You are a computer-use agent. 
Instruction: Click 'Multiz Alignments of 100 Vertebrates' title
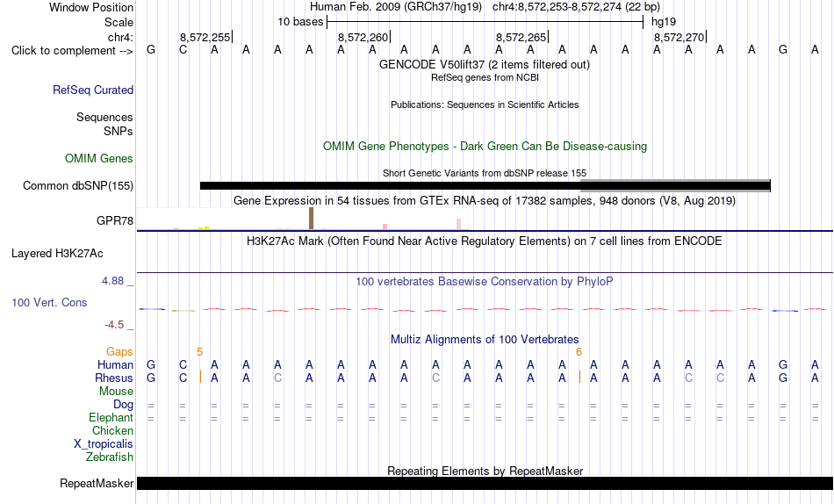pyautogui.click(x=485, y=340)
